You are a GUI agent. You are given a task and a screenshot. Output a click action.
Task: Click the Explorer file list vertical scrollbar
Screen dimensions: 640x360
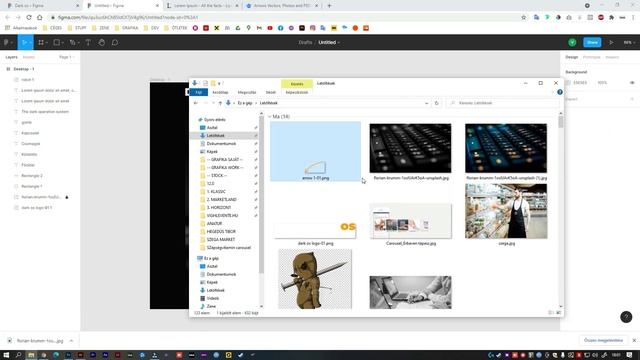coord(561,122)
